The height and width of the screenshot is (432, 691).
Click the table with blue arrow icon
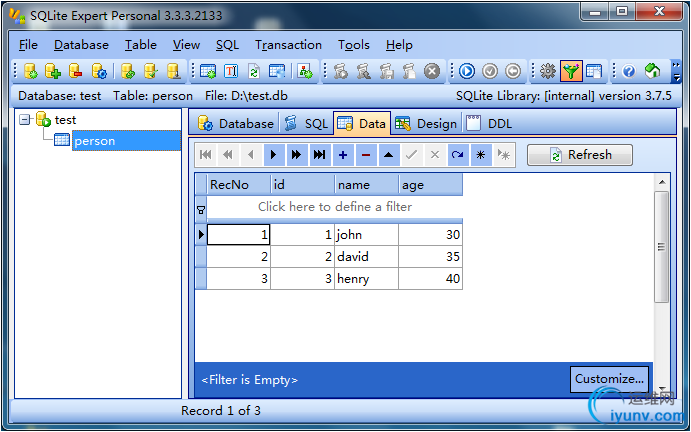277,71
